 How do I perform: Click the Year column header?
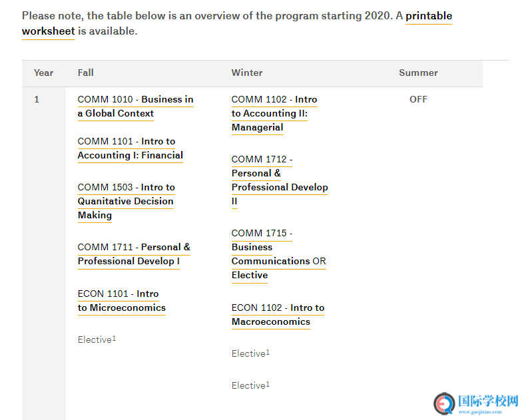(44, 73)
